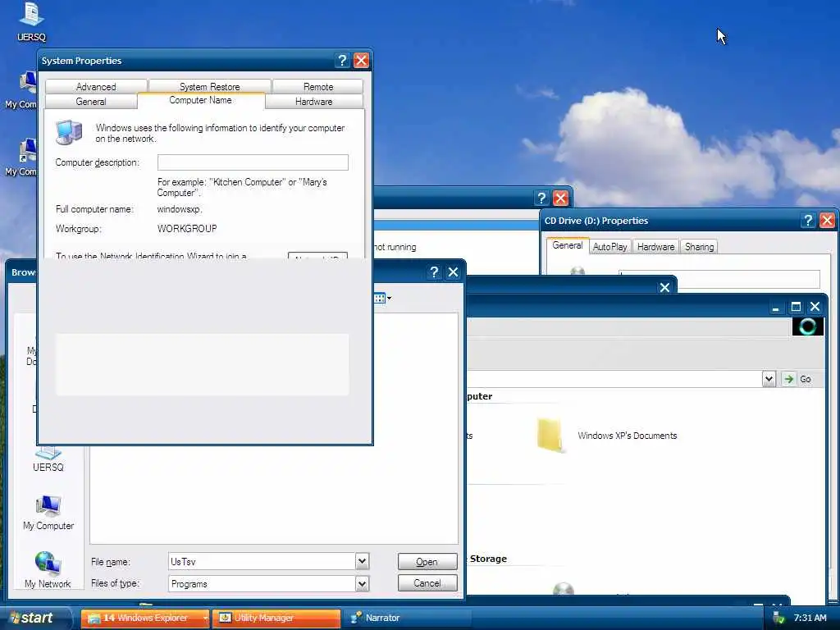
Task: Open the 14 Windows Explorer taskbar group
Action: pos(145,618)
